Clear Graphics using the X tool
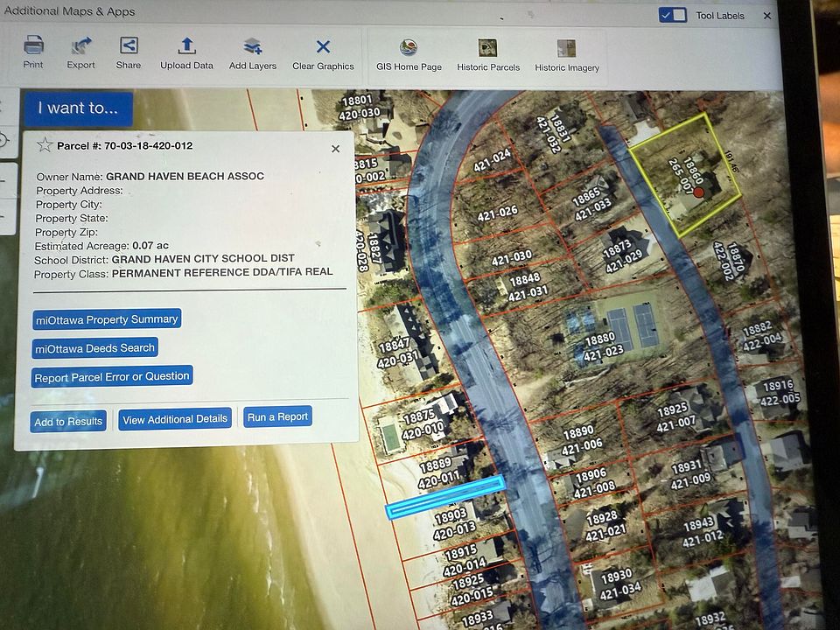Image resolution: width=840 pixels, height=630 pixels. (323, 47)
